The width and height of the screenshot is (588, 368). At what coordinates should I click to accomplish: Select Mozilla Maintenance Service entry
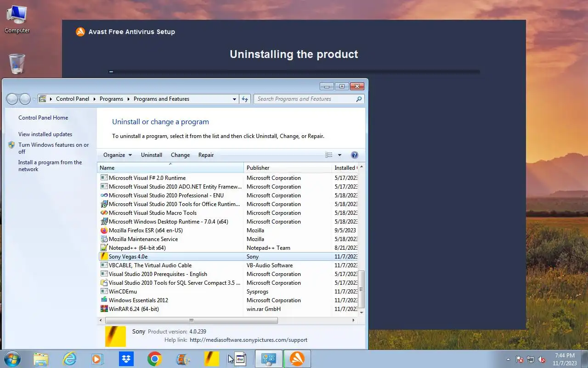pos(228,239)
